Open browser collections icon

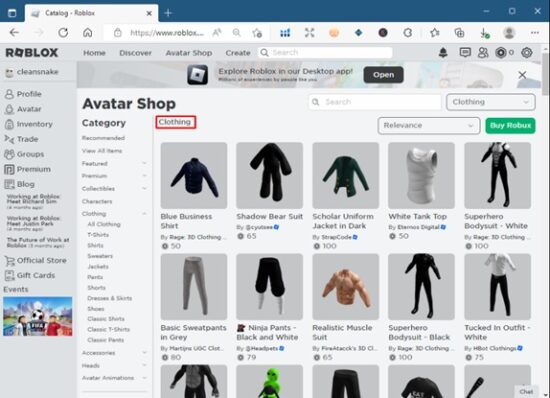pyautogui.click(x=459, y=33)
